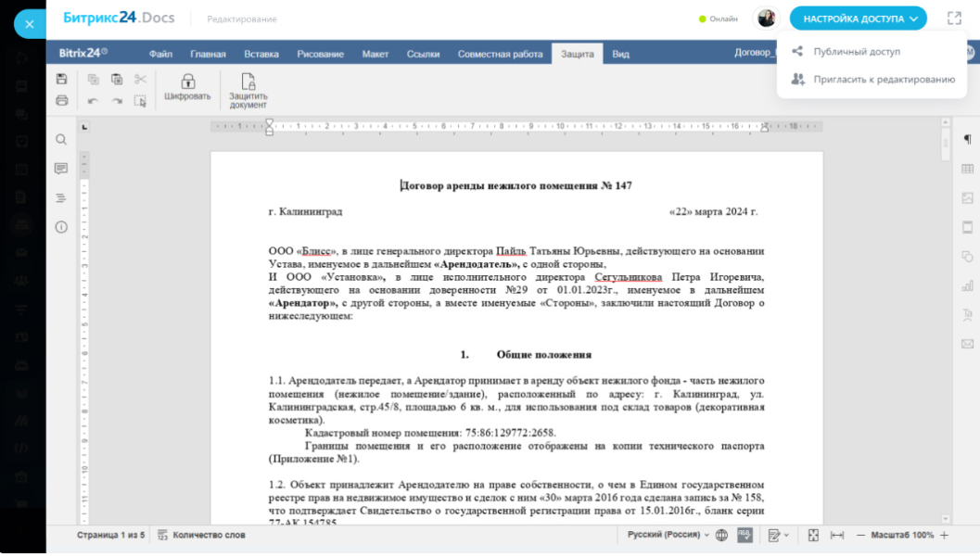Click the Битрикс24.Docs logo
980x557 pixels.
tap(119, 19)
